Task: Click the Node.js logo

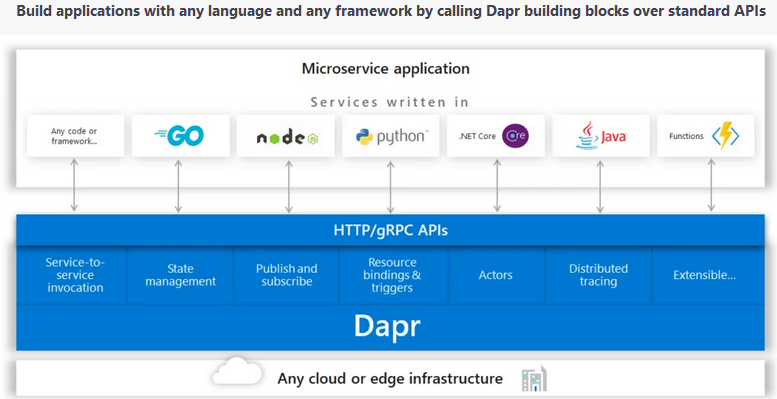Action: coord(288,138)
